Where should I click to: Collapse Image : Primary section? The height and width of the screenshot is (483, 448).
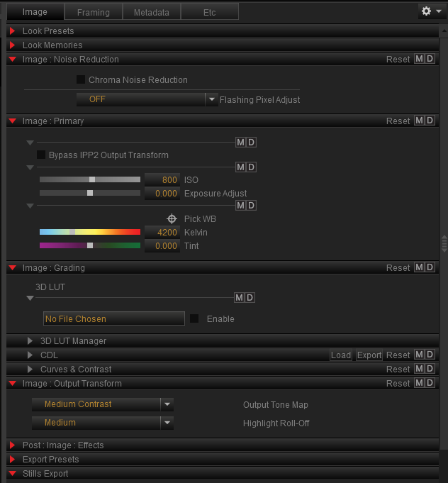tap(12, 121)
